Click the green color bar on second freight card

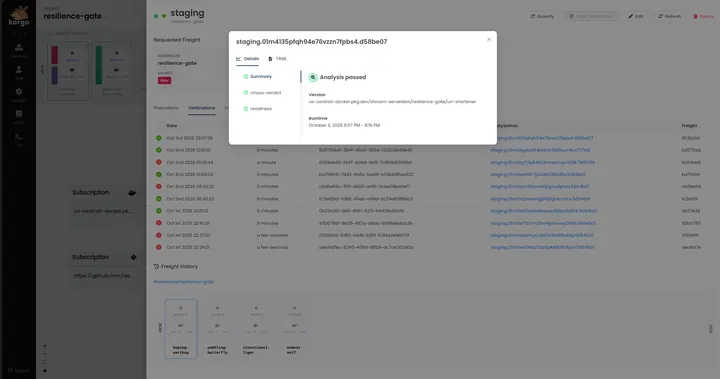(99, 65)
